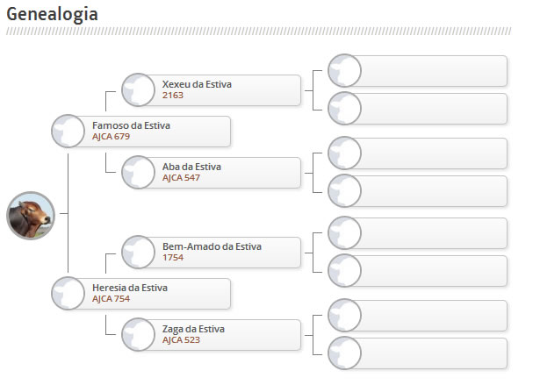Click Famoso da Estiva avatar icon
The height and width of the screenshot is (392, 540).
(68, 132)
